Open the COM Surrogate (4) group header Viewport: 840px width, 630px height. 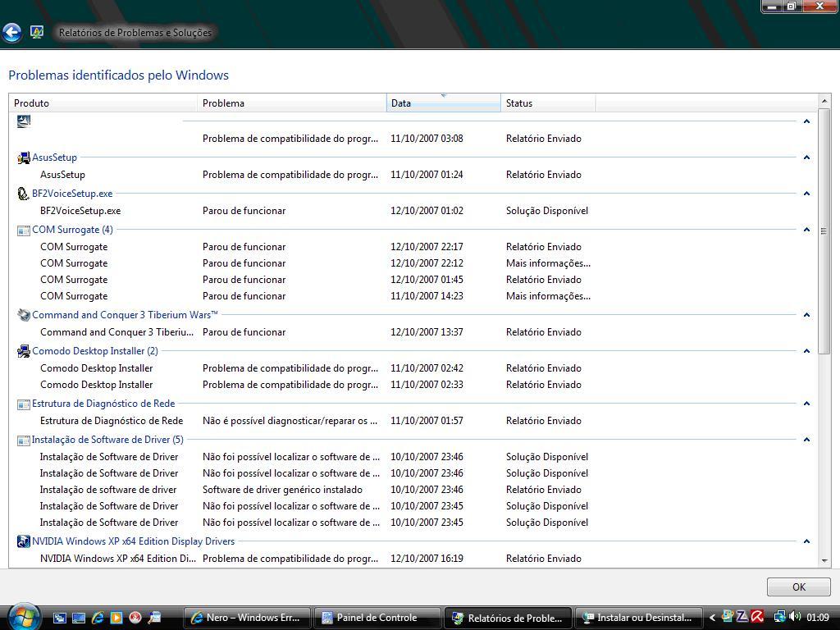(x=72, y=230)
